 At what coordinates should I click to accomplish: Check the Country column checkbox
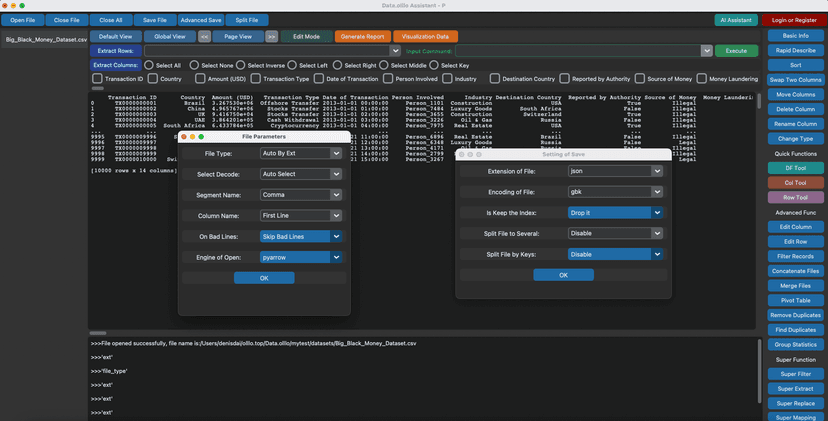(x=153, y=78)
